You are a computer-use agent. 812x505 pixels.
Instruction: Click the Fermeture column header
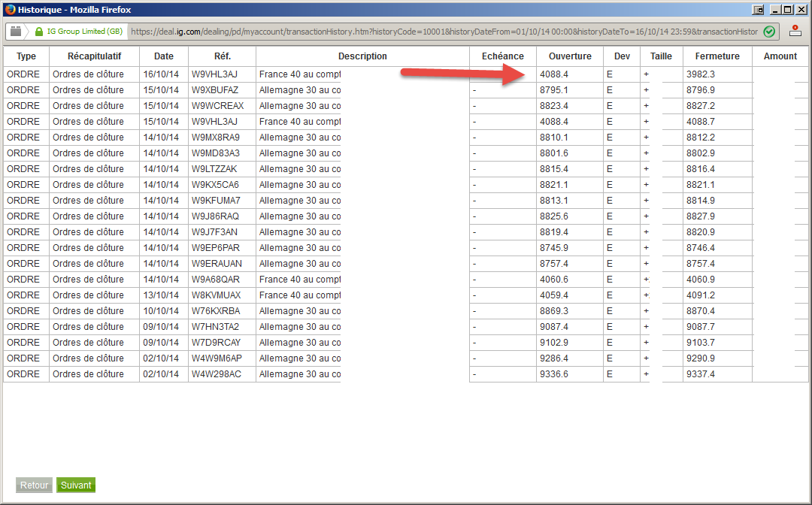pos(717,56)
